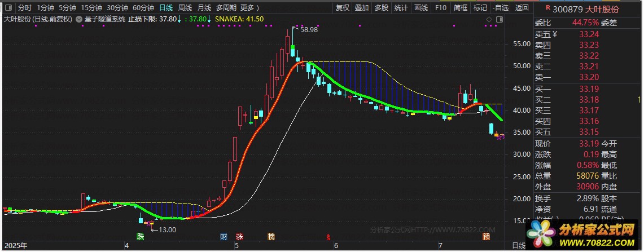Select the 日线 daily period
644x252 pixels.
click(x=167, y=7)
